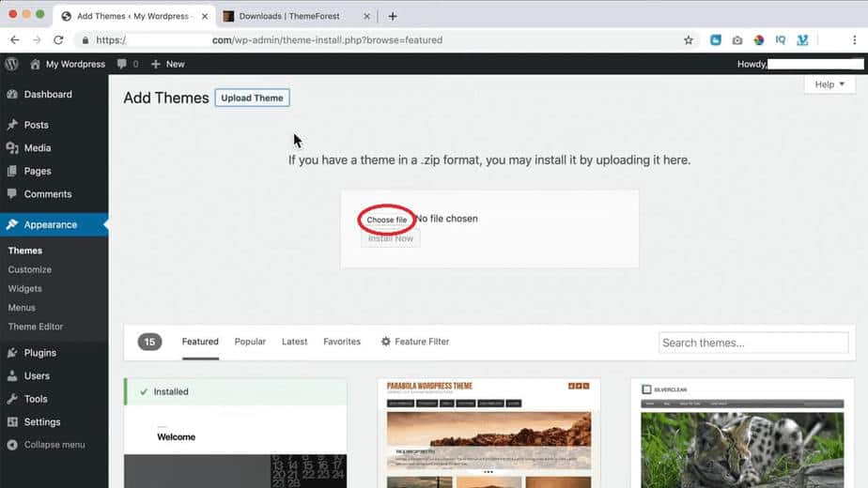Click the WordPress logo in admin bar
Image resolution: width=868 pixels, height=488 pixels.
(x=12, y=64)
